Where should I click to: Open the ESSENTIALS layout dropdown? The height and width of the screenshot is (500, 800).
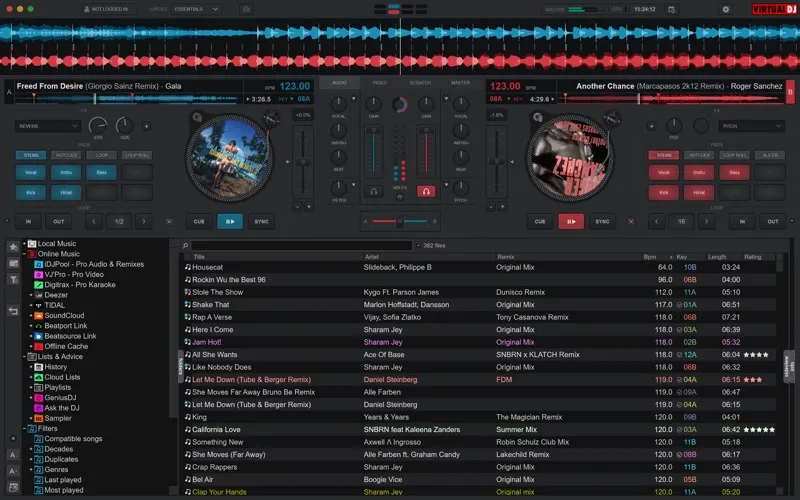pyautogui.click(x=196, y=9)
